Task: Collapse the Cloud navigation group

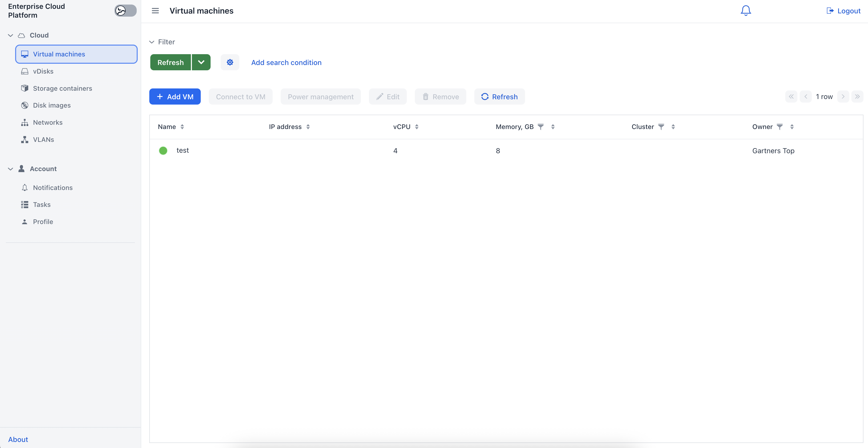Action: point(10,35)
